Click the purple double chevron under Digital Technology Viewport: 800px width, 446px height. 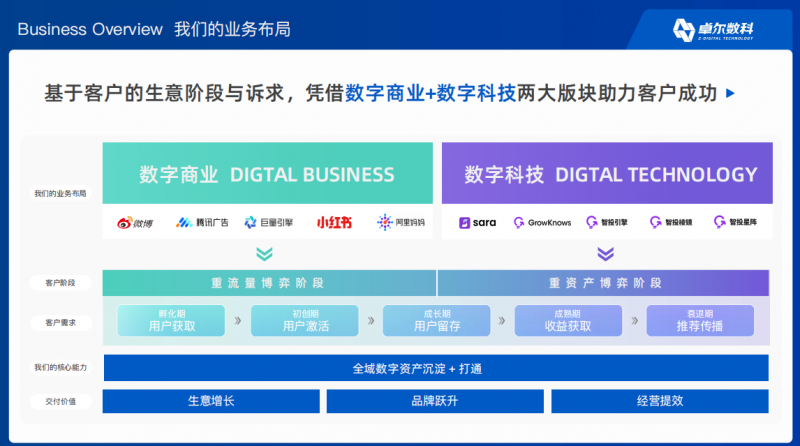pyautogui.click(x=606, y=254)
